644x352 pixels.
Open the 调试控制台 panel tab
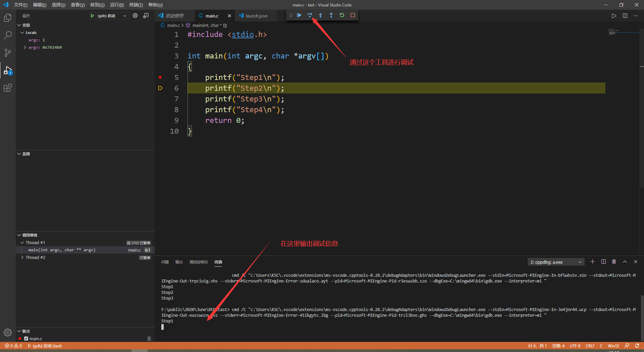(x=199, y=262)
